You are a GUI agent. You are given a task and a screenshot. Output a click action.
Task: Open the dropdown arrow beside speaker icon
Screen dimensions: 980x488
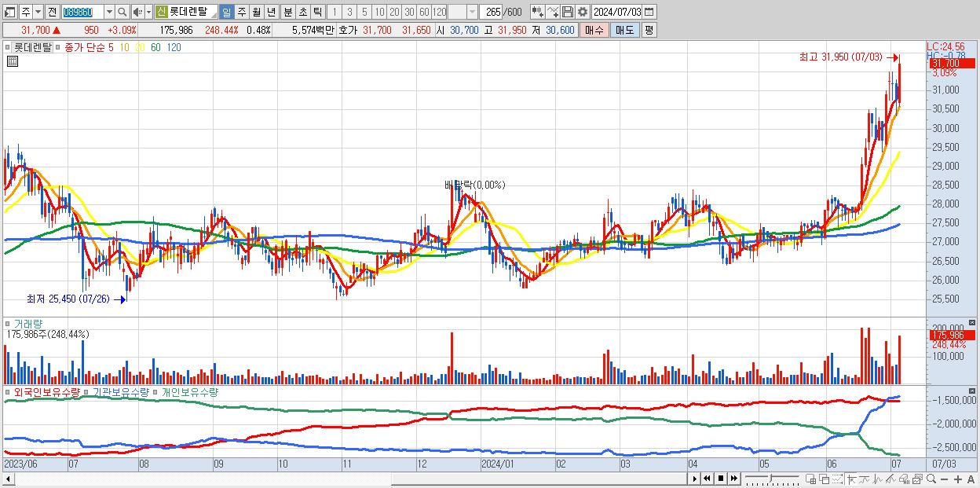(x=148, y=12)
